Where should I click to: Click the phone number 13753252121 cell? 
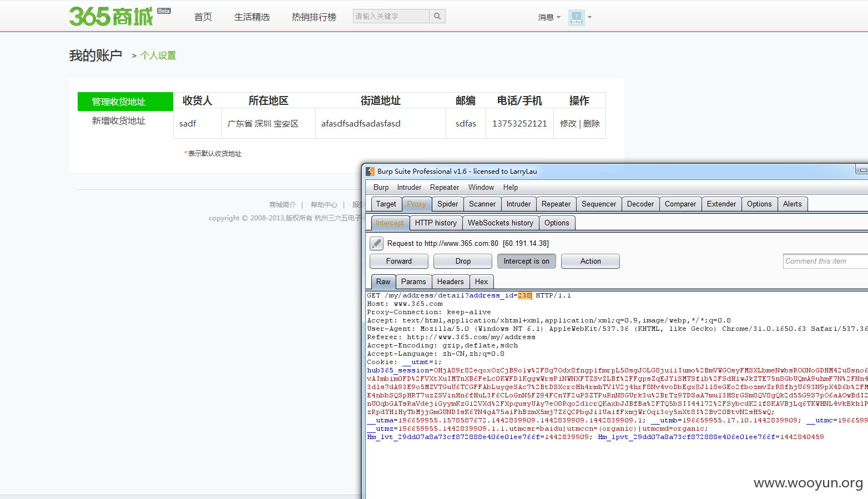519,123
